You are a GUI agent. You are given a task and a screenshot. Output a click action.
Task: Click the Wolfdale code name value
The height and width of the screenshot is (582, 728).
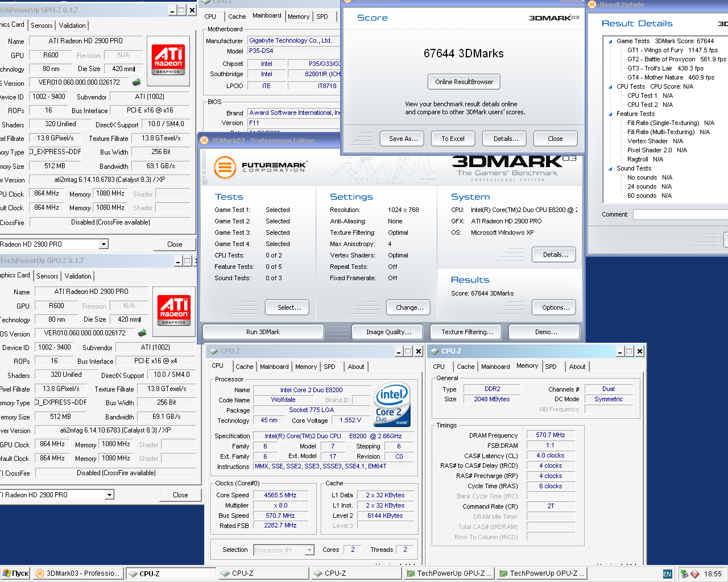pos(283,400)
